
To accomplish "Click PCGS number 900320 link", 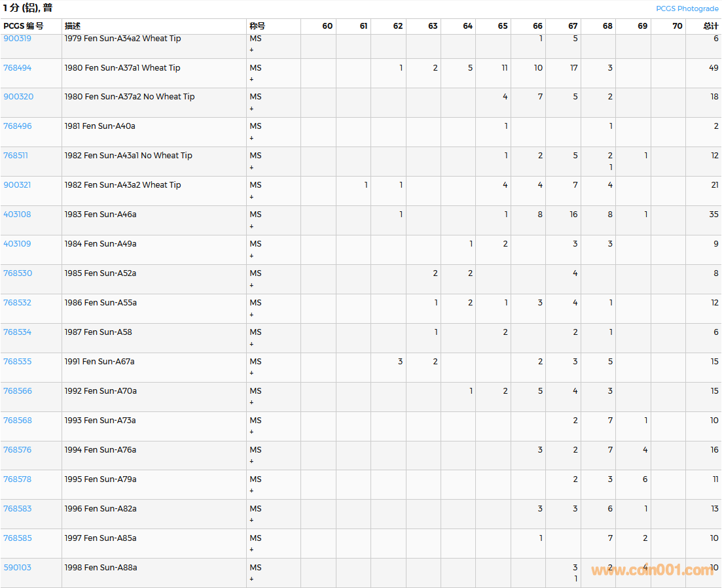I will click(x=18, y=97).
